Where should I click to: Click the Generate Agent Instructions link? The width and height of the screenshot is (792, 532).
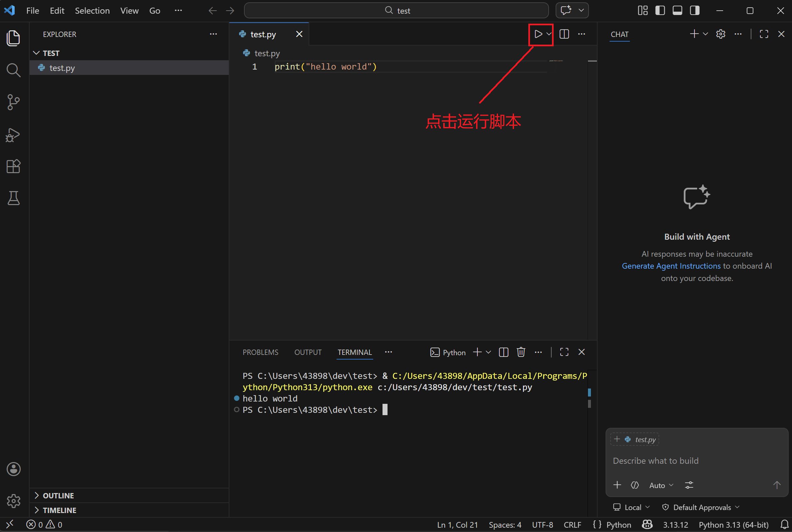(671, 266)
